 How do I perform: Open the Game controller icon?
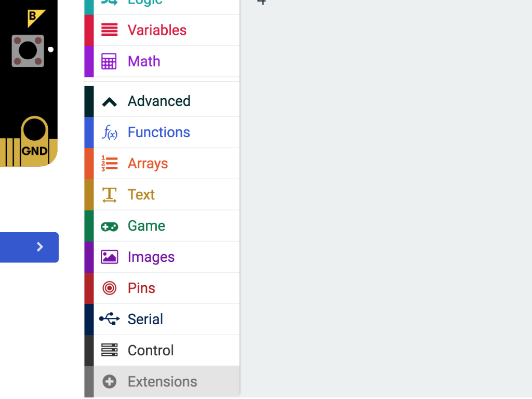point(109,227)
